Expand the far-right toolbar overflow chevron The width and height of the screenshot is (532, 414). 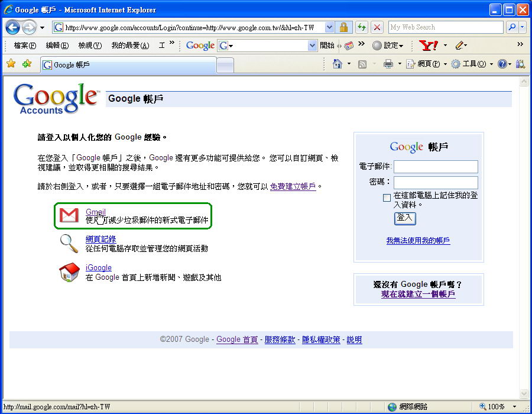pos(520,44)
